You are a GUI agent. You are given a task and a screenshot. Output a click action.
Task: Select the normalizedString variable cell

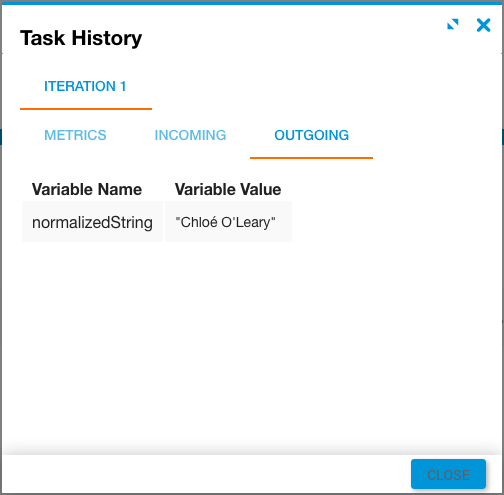click(x=92, y=222)
